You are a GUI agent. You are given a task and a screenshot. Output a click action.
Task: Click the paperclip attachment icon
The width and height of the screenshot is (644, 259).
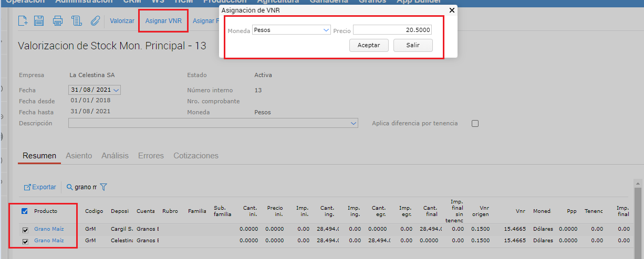pos(95,21)
